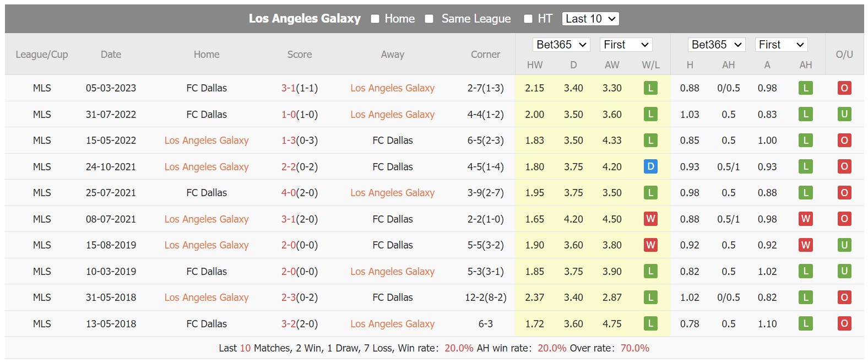The image size is (868, 362).
Task: Select the green L handicap badge on 13-05-2018 row
Action: click(805, 323)
